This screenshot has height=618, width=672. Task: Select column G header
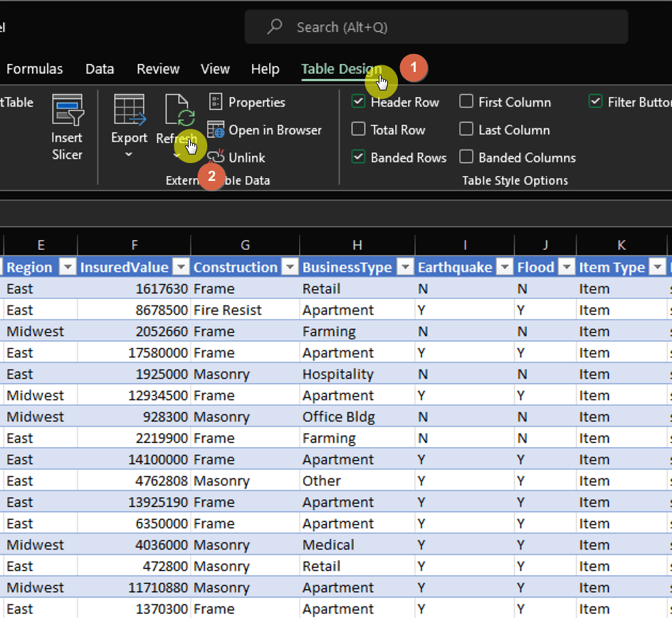tap(245, 245)
